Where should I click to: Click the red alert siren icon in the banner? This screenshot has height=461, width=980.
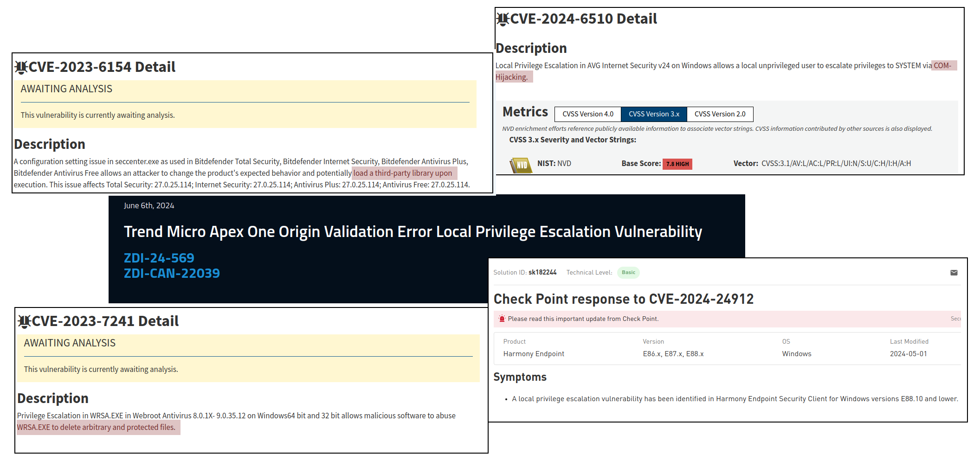tap(502, 319)
